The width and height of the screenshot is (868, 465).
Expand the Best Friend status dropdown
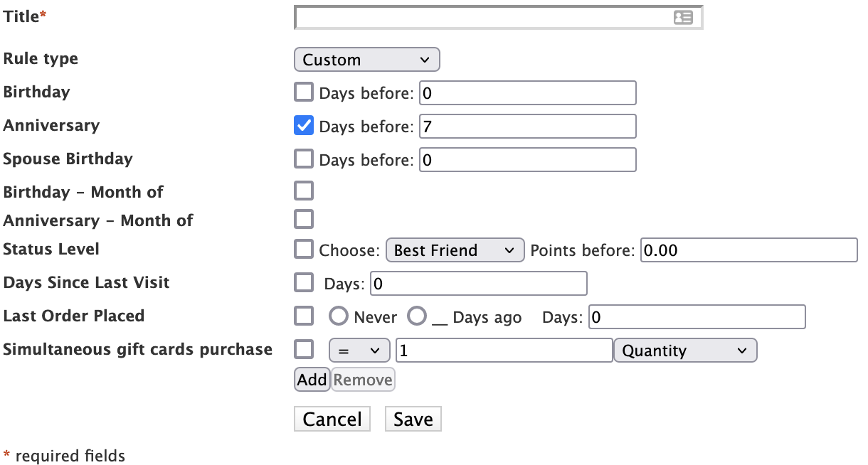coord(454,250)
